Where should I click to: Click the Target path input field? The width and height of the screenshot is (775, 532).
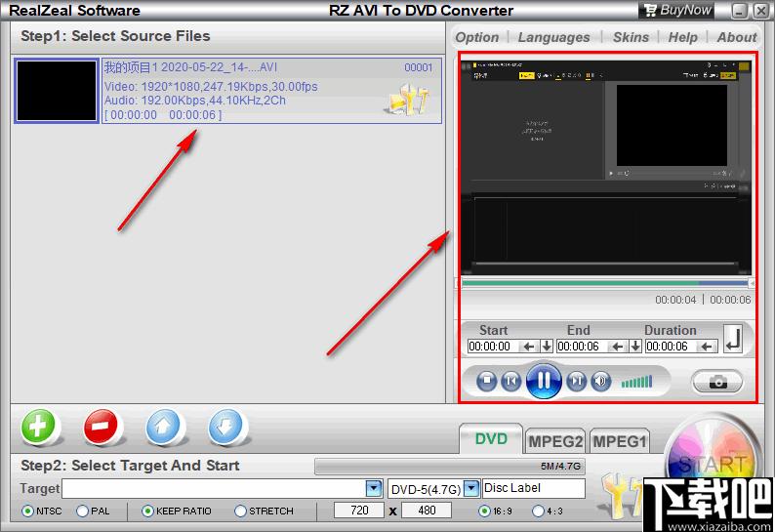pyautogui.click(x=214, y=488)
